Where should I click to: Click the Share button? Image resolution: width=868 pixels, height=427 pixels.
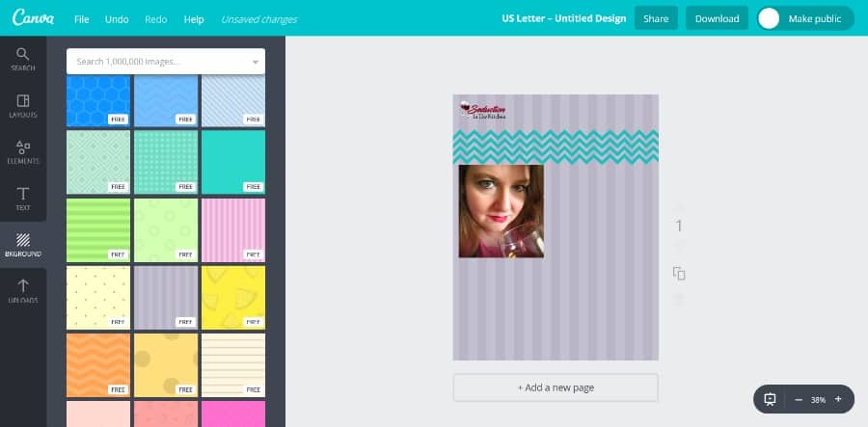tap(656, 18)
